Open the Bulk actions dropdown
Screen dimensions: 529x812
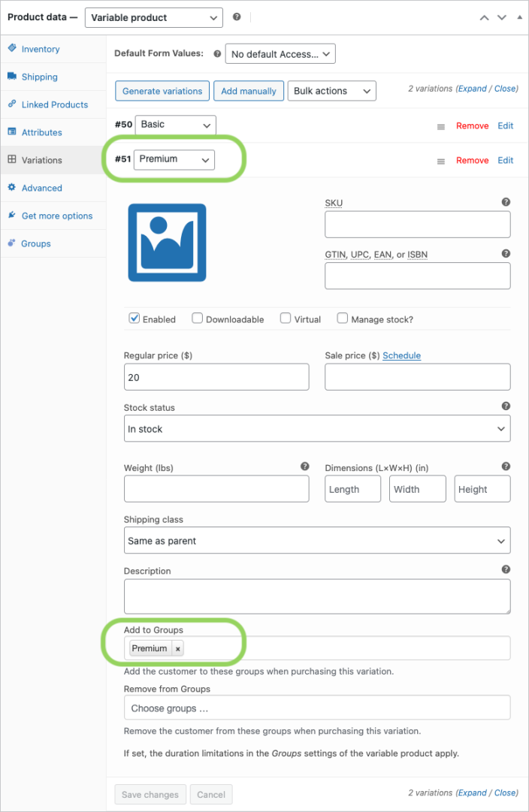(331, 91)
